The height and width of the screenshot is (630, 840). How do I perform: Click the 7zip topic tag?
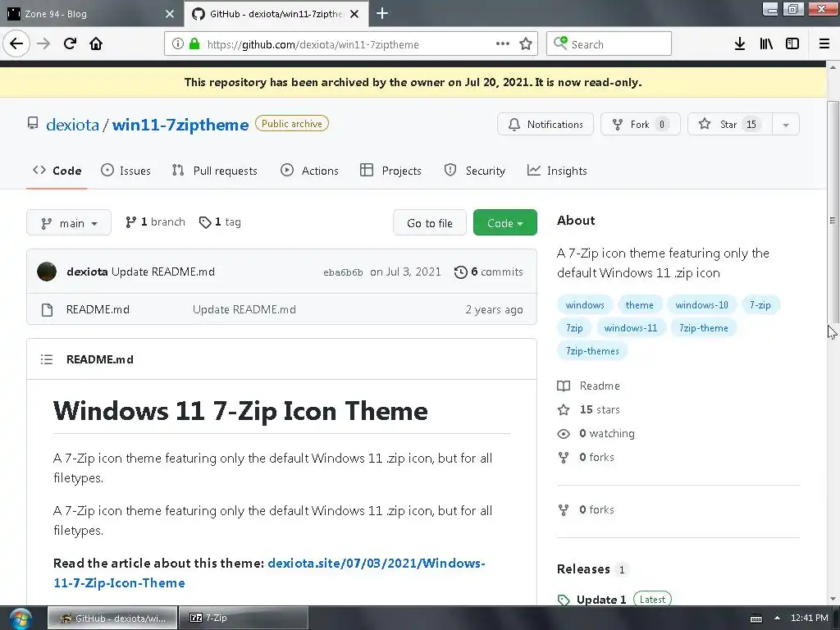574,328
